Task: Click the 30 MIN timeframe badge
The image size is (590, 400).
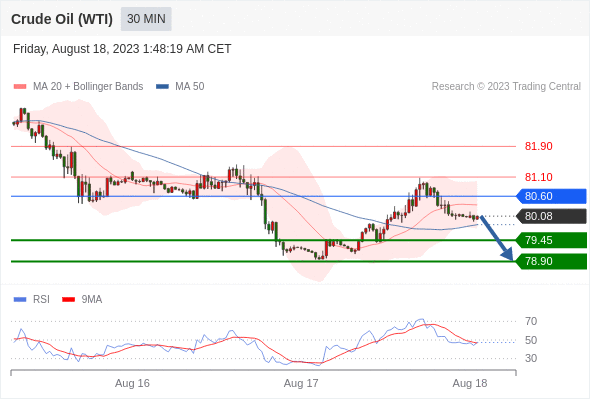Action: click(x=146, y=19)
